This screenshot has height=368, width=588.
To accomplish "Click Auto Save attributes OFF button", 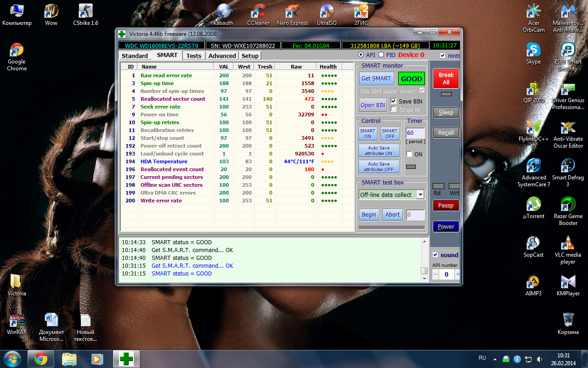I will click(x=379, y=167).
